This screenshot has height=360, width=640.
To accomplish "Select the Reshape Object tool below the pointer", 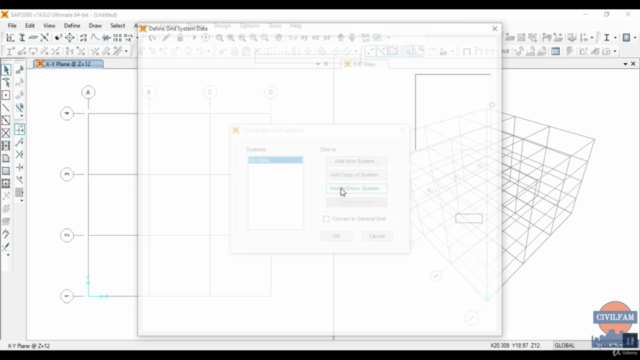I will tap(6, 82).
